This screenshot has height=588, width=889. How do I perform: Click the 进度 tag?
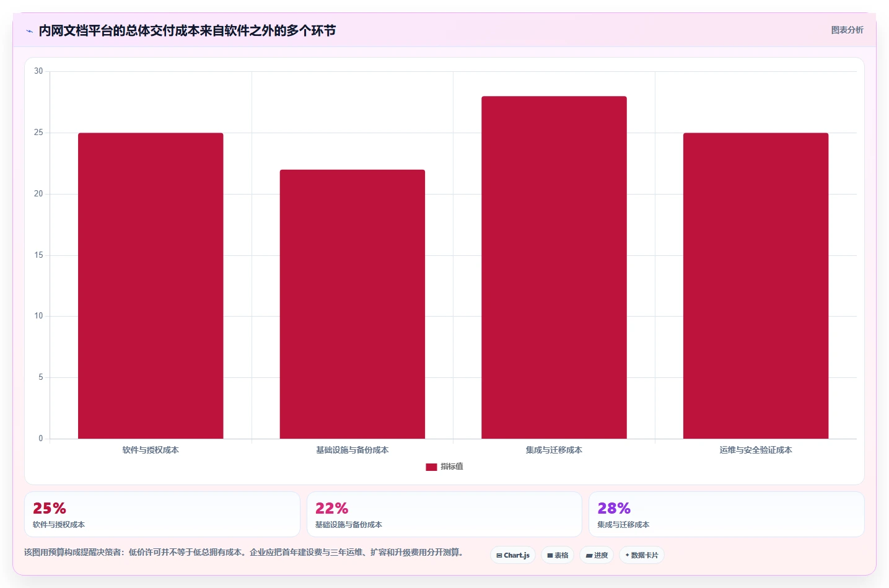pos(597,555)
